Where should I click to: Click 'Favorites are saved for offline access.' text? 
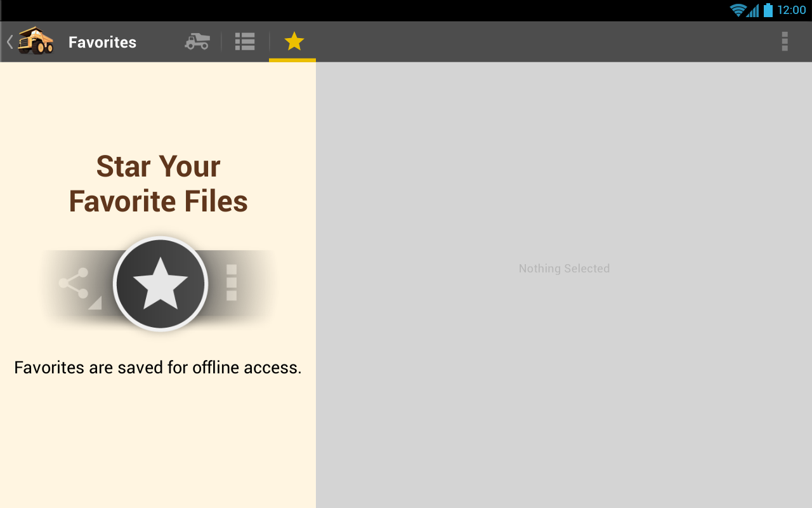(158, 368)
